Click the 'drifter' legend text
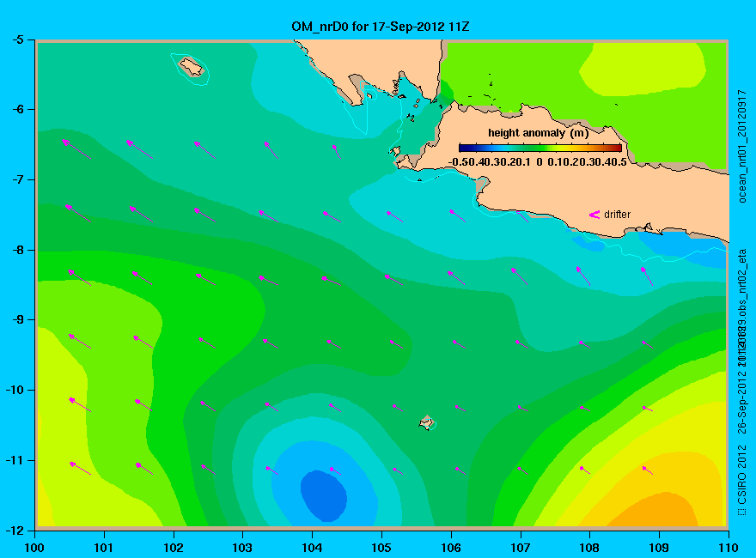 617,215
